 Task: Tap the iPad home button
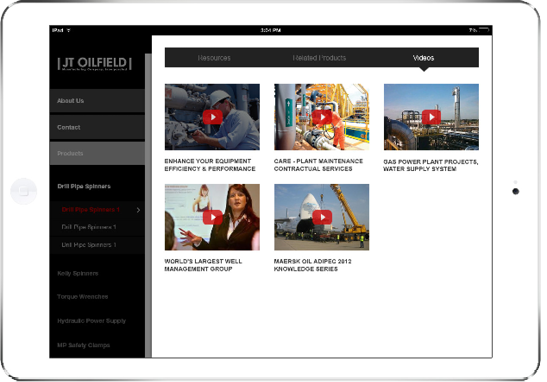point(23,191)
